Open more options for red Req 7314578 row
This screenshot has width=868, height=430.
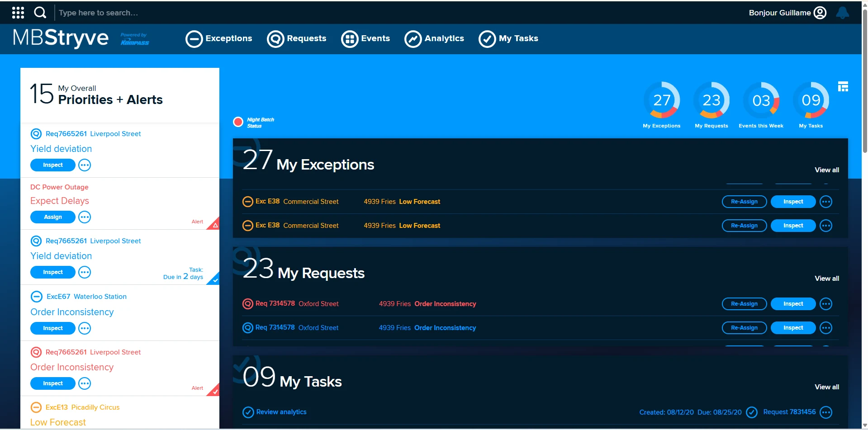(x=826, y=304)
